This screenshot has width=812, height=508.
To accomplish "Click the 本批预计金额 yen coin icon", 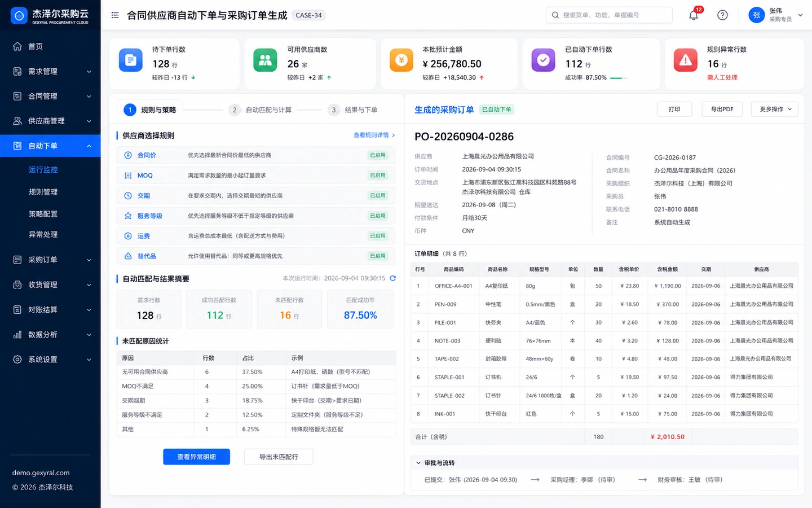I will coord(401,60).
